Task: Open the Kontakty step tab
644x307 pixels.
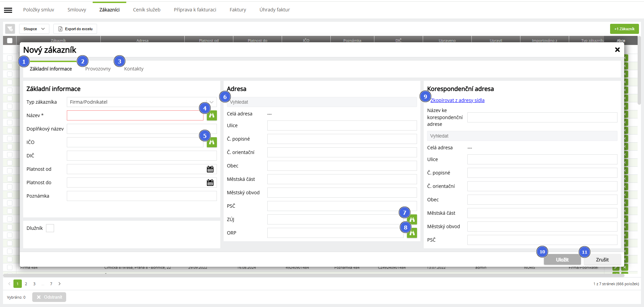Action: pos(134,69)
